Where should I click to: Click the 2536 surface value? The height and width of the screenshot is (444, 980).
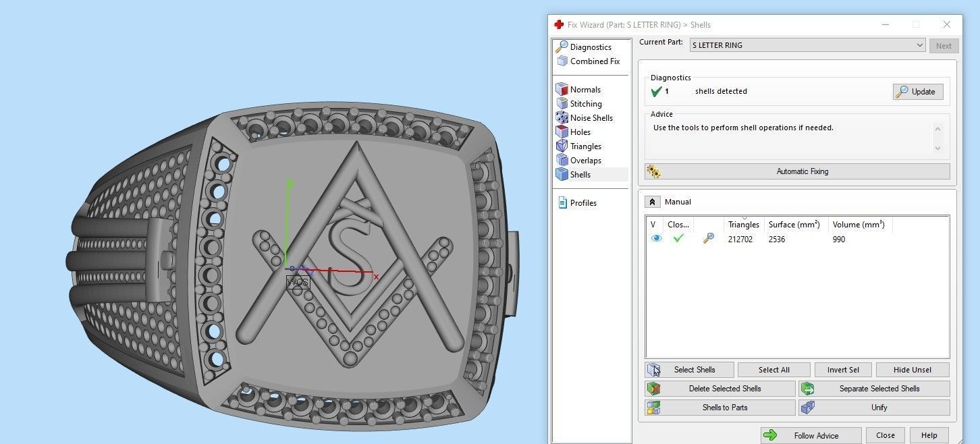pyautogui.click(x=777, y=240)
